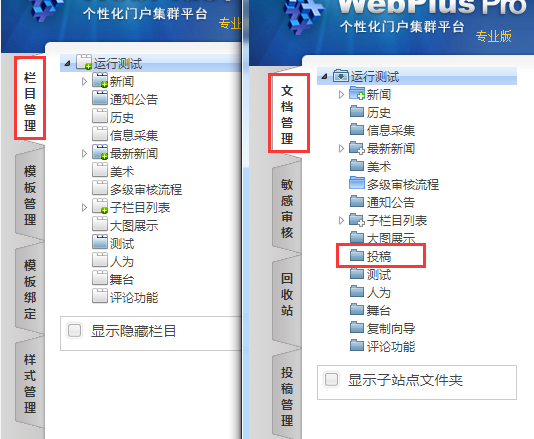Click the 运行测试 root icon in right panel
The image size is (534, 439).
point(341,76)
